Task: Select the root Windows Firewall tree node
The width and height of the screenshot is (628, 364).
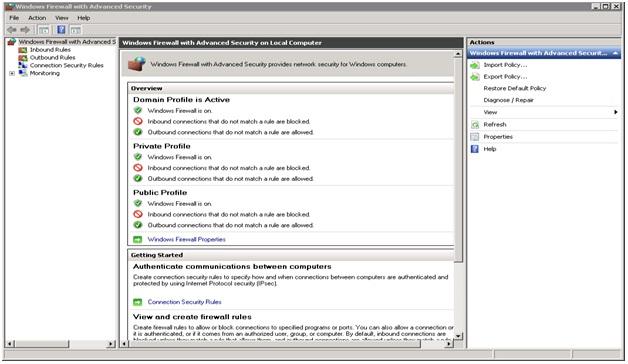Action: (x=67, y=42)
